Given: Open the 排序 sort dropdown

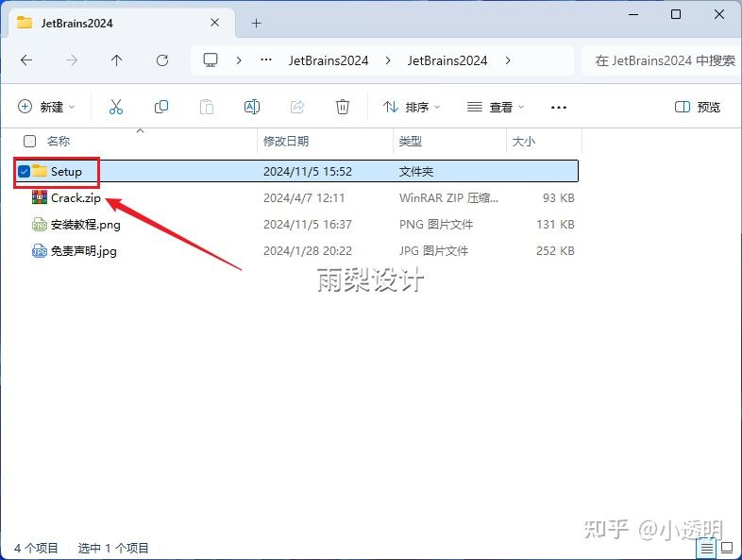Looking at the screenshot, I should [412, 107].
